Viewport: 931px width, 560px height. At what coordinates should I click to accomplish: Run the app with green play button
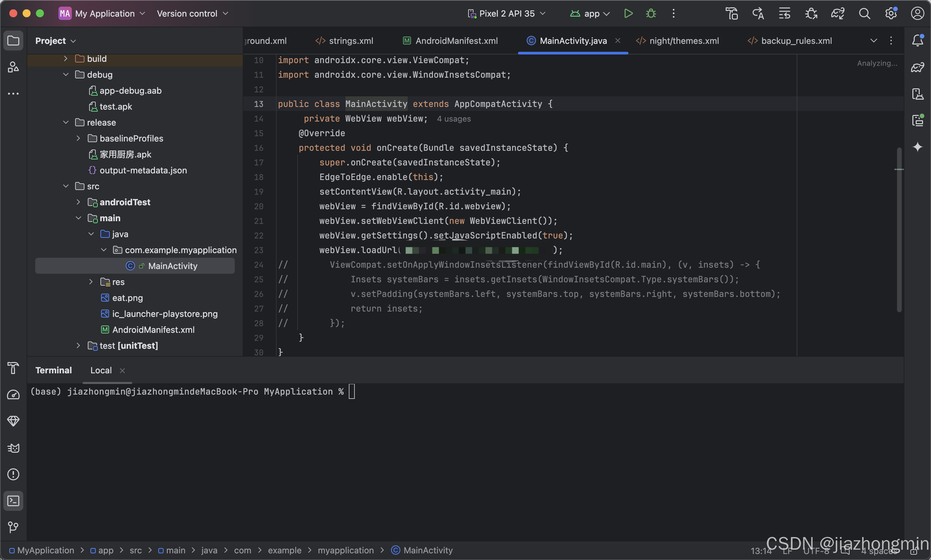[628, 14]
